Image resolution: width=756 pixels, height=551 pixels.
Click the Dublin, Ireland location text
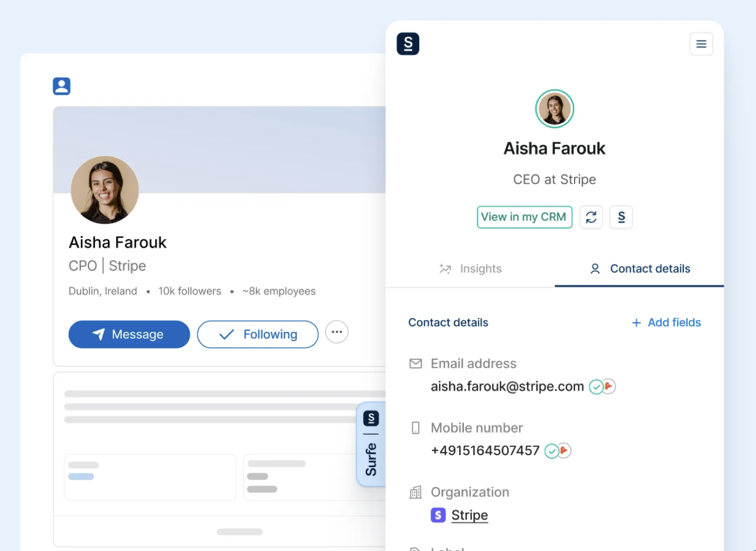103,291
